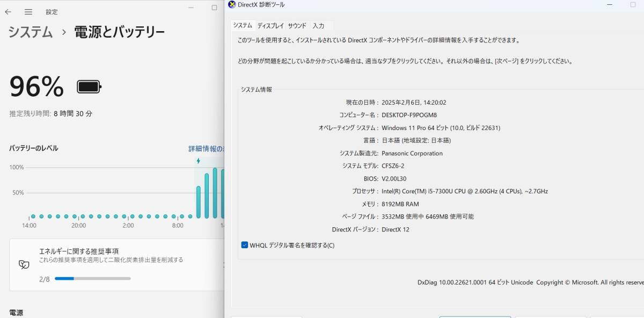Image resolution: width=644 pixels, height=318 pixels.
Task: Click the V2.00L30 BIOS value
Action: click(394, 179)
